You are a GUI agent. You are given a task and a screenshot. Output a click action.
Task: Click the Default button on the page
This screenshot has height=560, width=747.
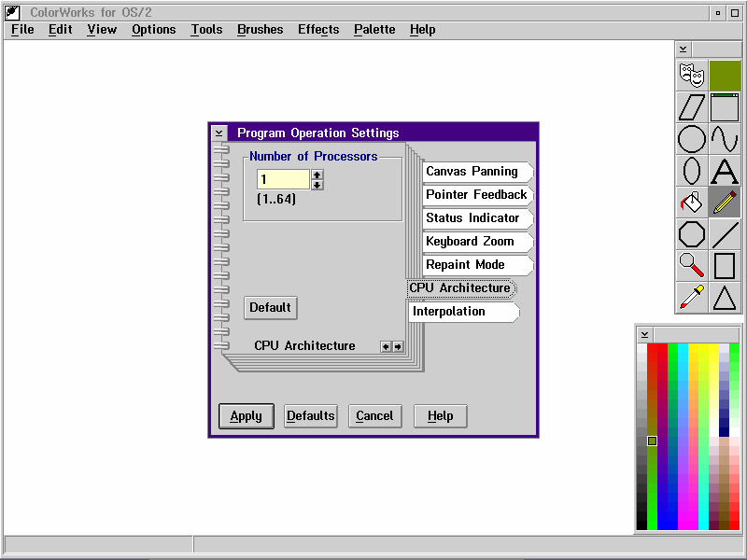(270, 308)
